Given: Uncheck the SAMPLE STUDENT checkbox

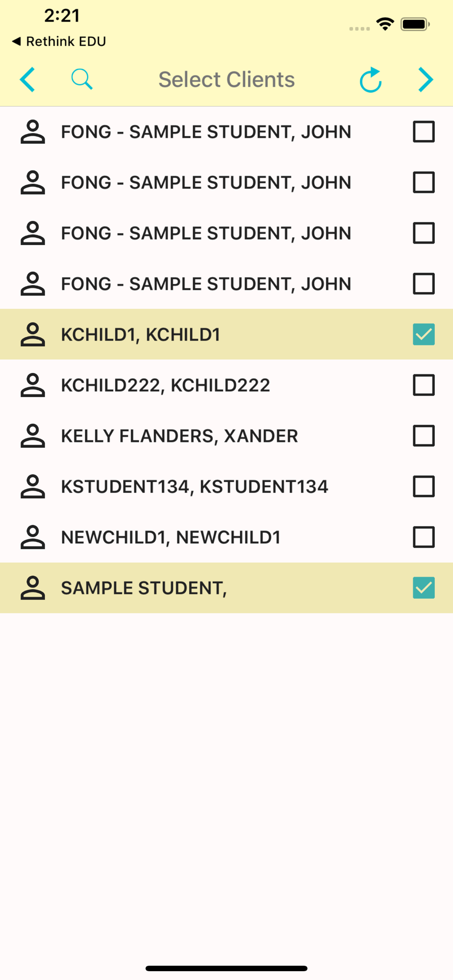Looking at the screenshot, I should (x=424, y=588).
